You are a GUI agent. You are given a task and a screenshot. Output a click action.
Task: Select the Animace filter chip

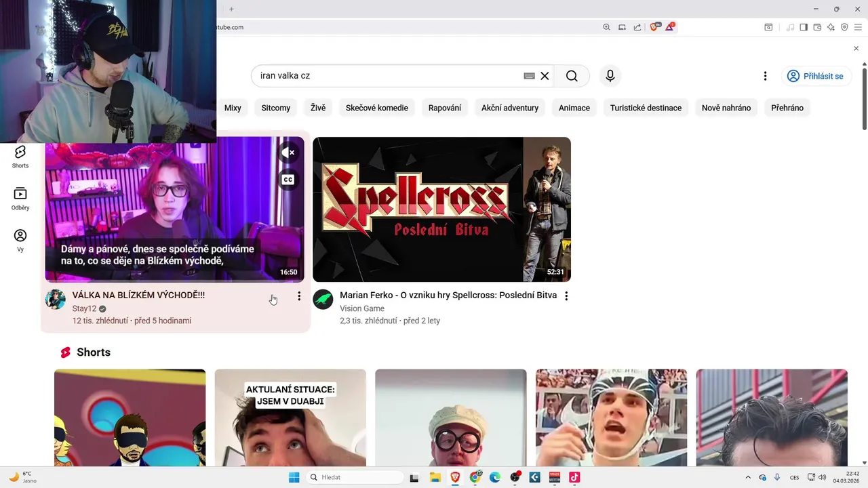coord(574,108)
